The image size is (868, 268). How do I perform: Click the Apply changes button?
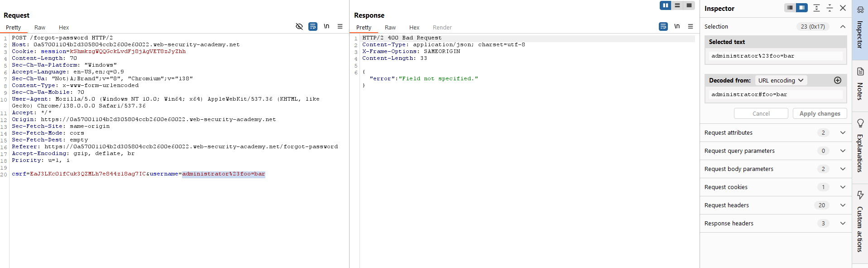coord(820,113)
